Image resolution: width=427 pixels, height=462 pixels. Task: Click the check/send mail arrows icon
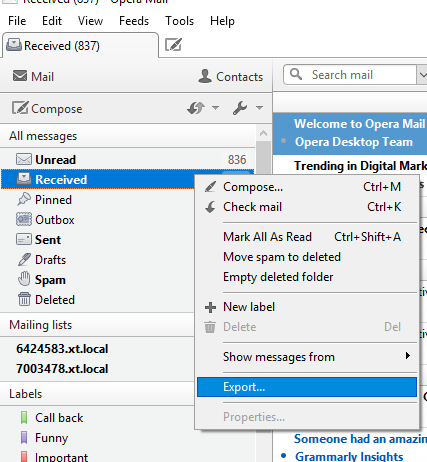[x=196, y=108]
